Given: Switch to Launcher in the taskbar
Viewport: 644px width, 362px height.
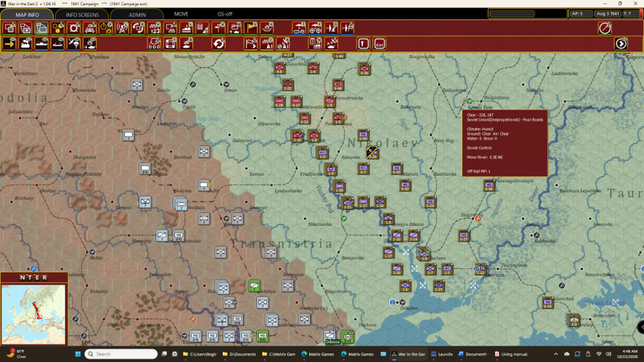Looking at the screenshot, I should [x=442, y=354].
